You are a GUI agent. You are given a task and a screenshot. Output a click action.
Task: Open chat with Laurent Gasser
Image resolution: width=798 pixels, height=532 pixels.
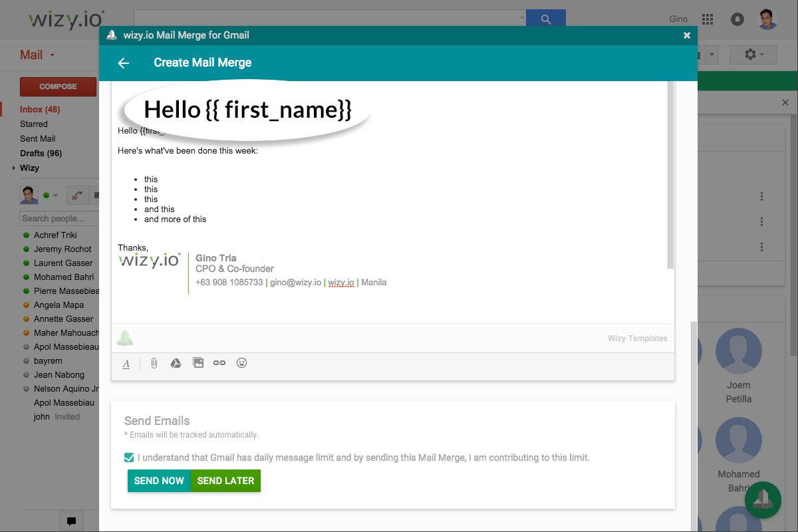pyautogui.click(x=63, y=263)
